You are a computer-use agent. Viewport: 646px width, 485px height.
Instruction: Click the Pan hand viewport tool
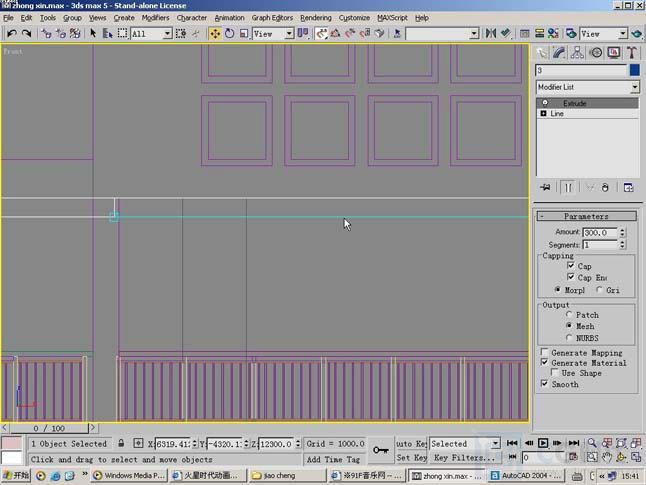(x=606, y=457)
